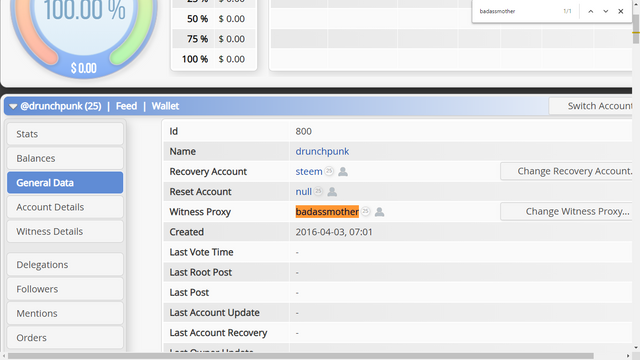This screenshot has height=360, width=640.
Task: Click the Id value 800
Action: click(x=303, y=131)
